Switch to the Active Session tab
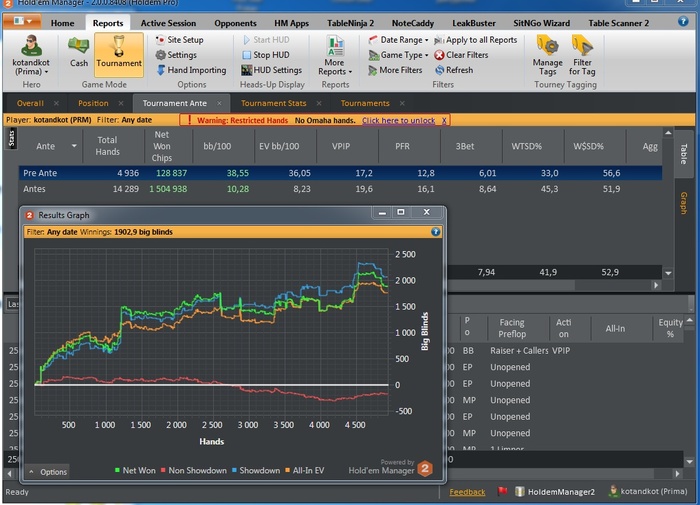Image resolution: width=700 pixels, height=505 pixels. (168, 23)
